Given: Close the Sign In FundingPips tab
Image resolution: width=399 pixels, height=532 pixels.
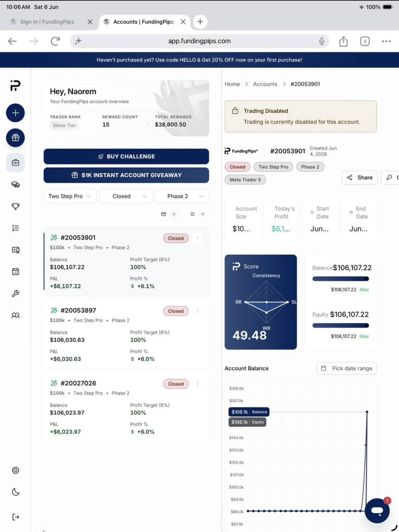Looking at the screenshot, I should 90,22.
